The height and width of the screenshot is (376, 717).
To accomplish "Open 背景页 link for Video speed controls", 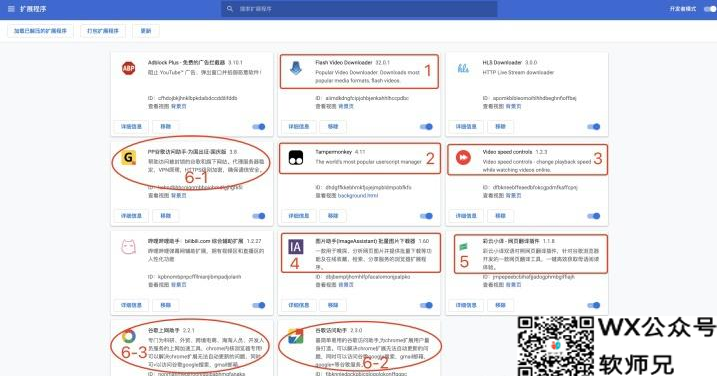I will coord(514,195).
